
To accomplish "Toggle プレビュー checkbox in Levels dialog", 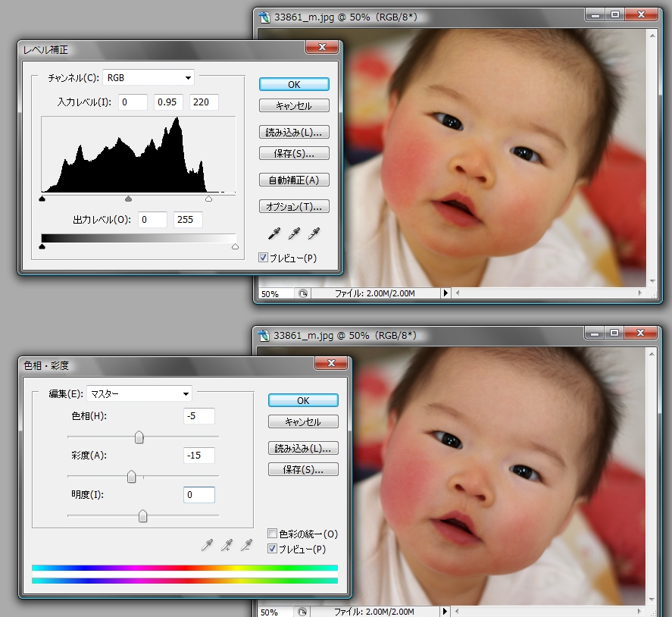I will 263,257.
